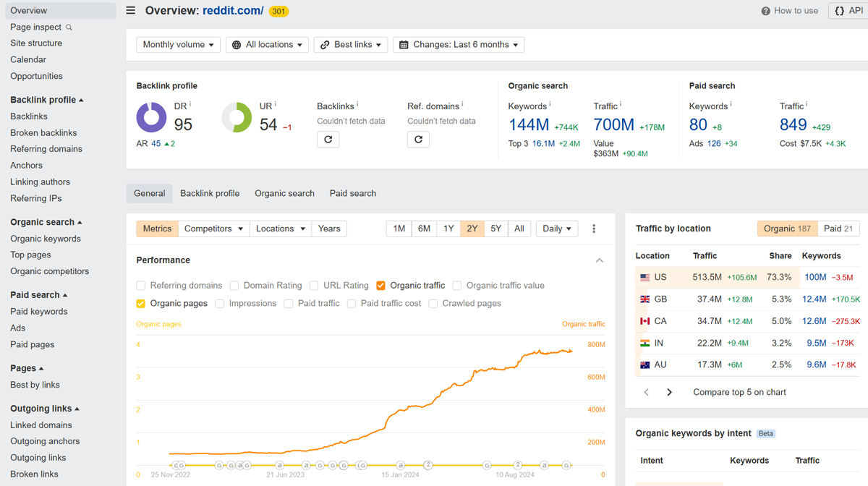Open the API button
This screenshot has height=486, width=868.
tap(848, 11)
